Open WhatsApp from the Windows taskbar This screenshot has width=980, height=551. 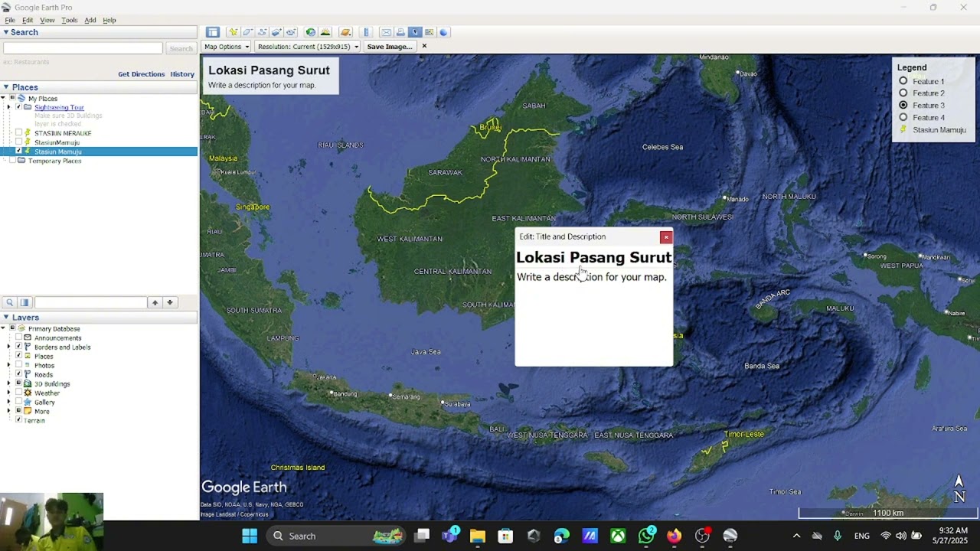point(647,536)
